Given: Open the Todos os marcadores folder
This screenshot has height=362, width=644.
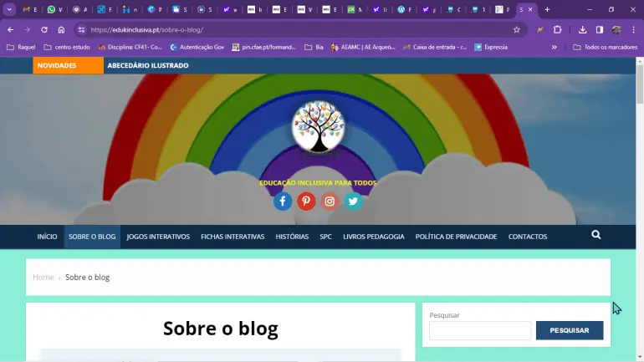Looking at the screenshot, I should click(605, 47).
